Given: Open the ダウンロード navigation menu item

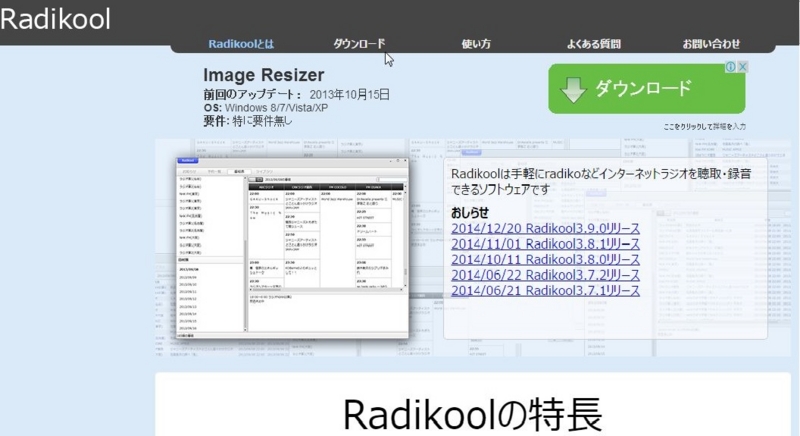Looking at the screenshot, I should pos(359,44).
